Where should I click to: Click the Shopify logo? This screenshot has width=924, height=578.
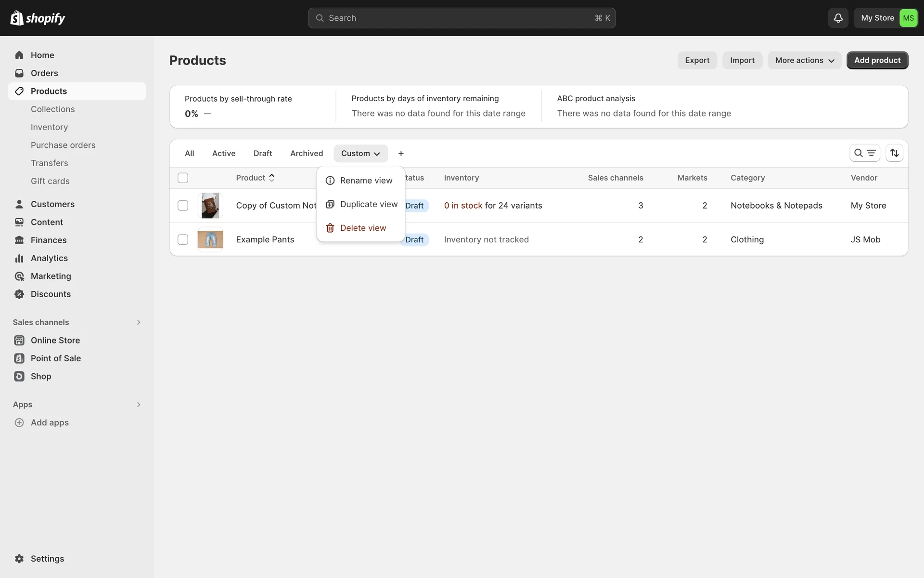(38, 18)
